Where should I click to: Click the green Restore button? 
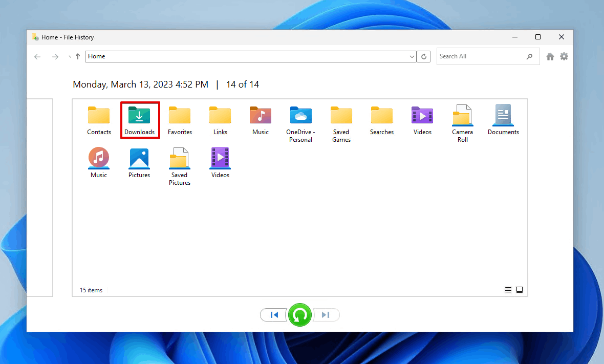tap(299, 315)
